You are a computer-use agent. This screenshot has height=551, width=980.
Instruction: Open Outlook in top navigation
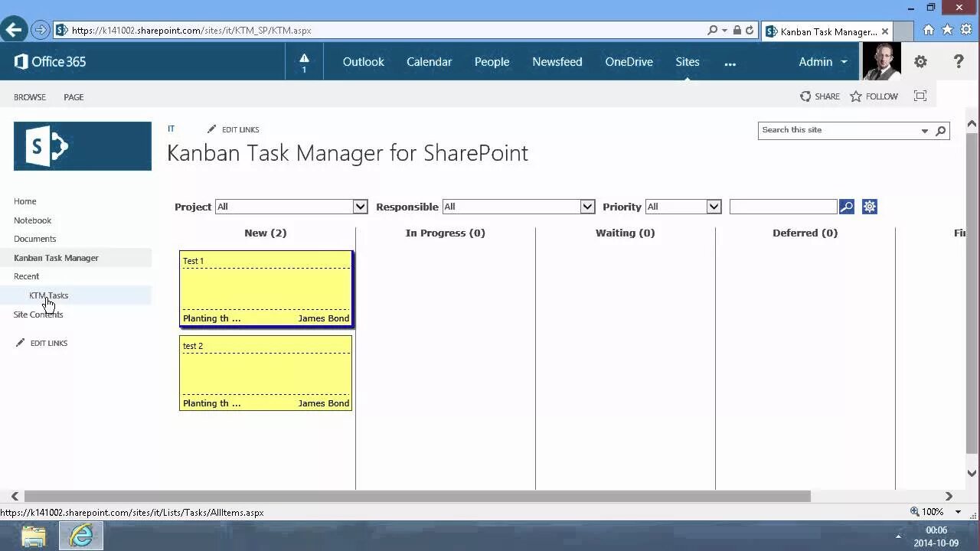point(364,62)
